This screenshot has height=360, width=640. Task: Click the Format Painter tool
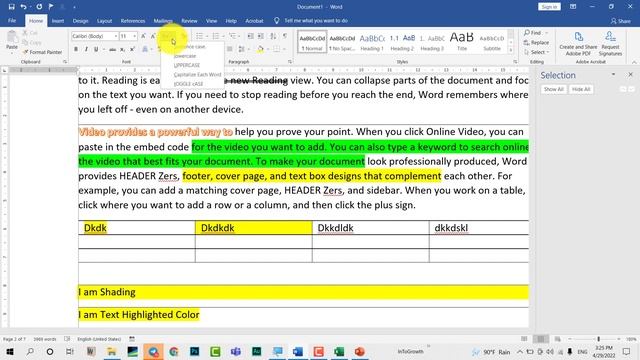[42, 52]
